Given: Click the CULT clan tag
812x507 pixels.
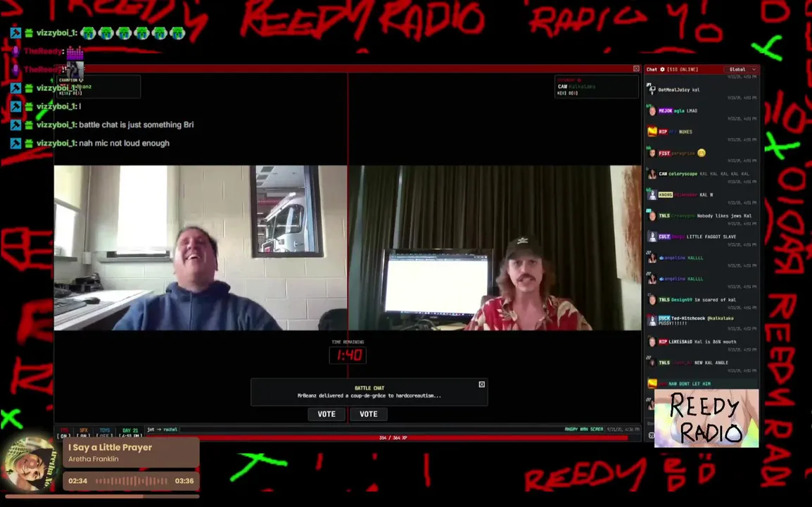Looking at the screenshot, I should point(664,237).
